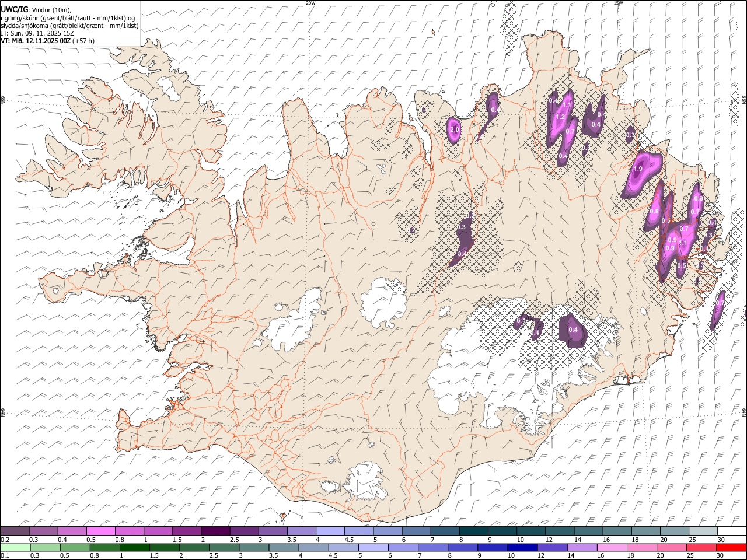Select darkest green lower legend swatch at 1
The width and height of the screenshot is (747, 560).
pos(135,547)
